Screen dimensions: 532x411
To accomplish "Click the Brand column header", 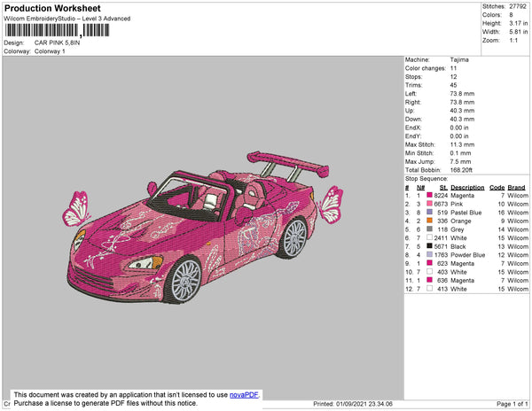I will tap(517, 187).
